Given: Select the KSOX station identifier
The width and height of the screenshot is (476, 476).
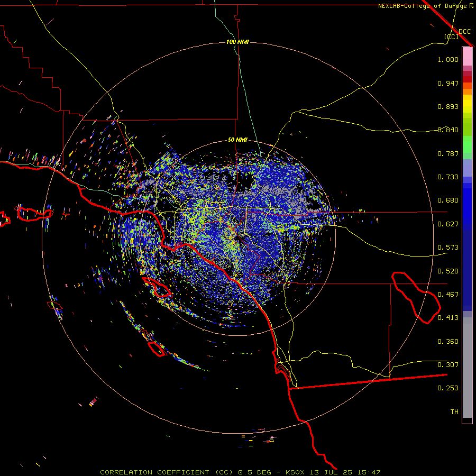Looking at the screenshot, I should tap(296, 472).
